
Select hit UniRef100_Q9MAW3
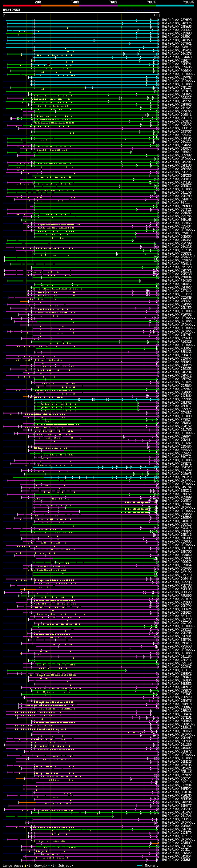[177, 26]
